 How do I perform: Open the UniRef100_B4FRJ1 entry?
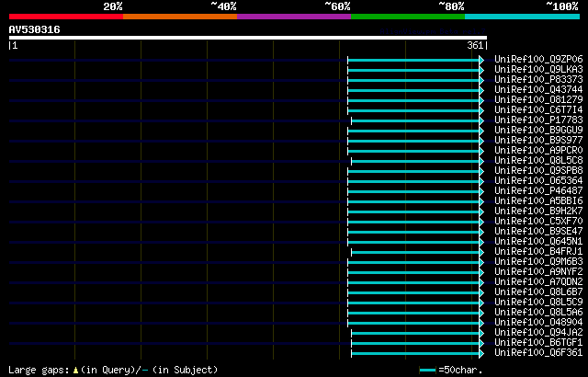tap(538, 252)
